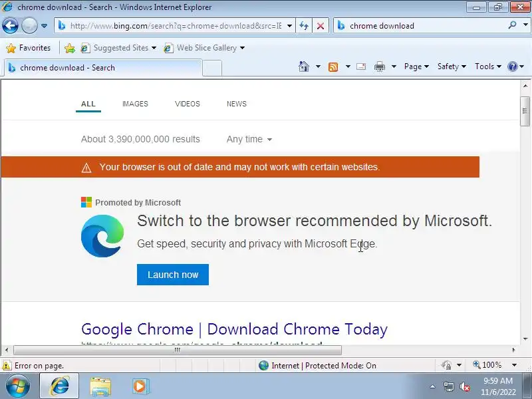Click the status bar privacy/security icon
The width and height of the screenshot is (532, 399).
click(x=446, y=365)
